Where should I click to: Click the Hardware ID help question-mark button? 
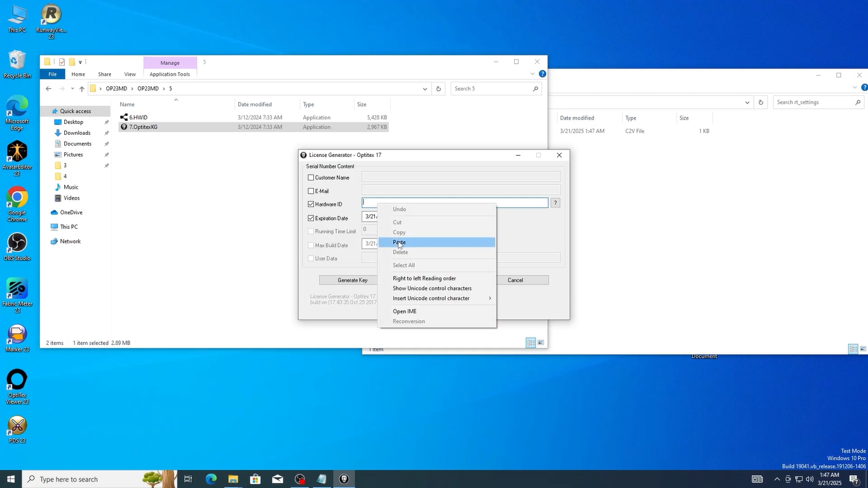(555, 203)
